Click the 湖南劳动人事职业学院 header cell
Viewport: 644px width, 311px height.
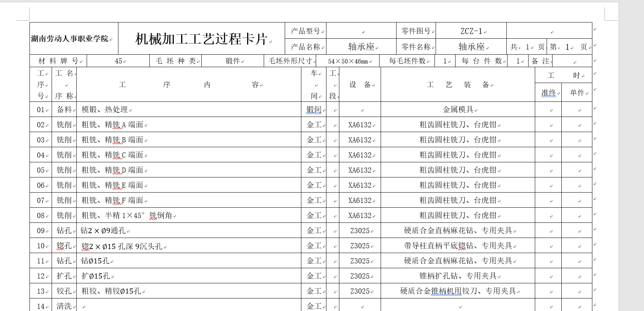(x=74, y=38)
